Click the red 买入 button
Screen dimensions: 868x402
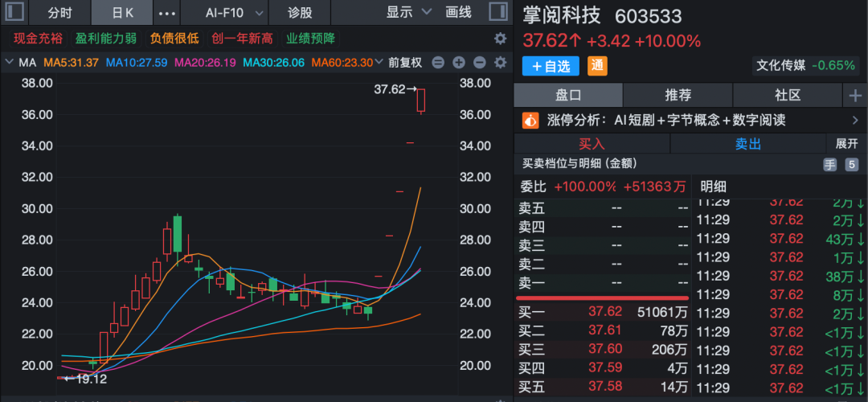(592, 144)
